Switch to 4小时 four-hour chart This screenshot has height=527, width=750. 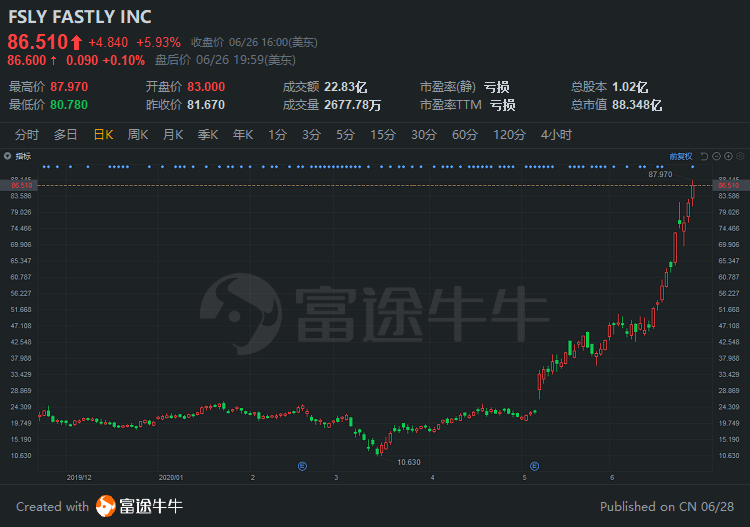tap(556, 135)
